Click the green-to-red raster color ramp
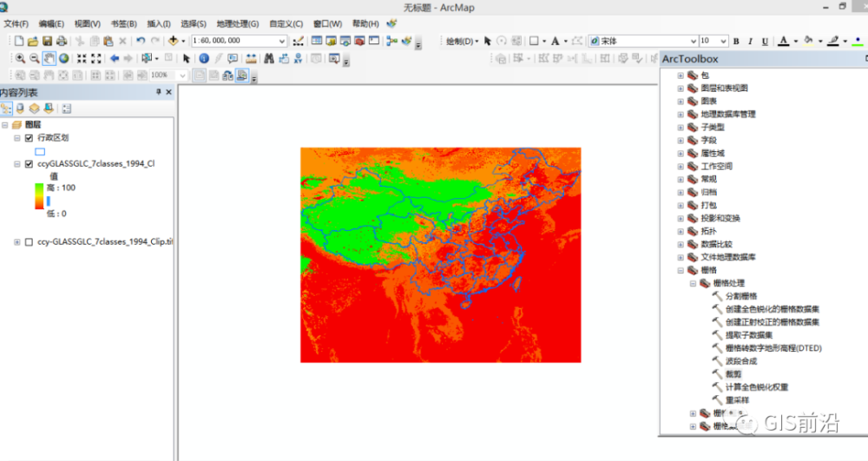 tap(39, 196)
